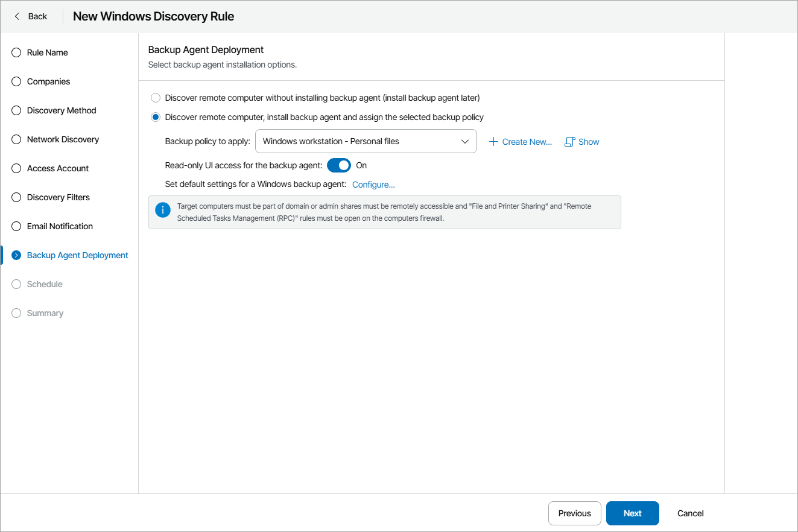
Task: Go to the Email Notification step
Action: [59, 226]
